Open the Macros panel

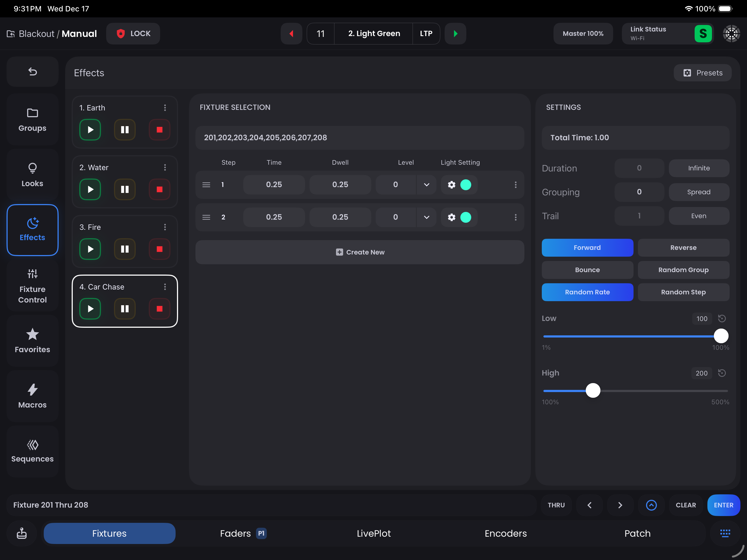(32, 396)
